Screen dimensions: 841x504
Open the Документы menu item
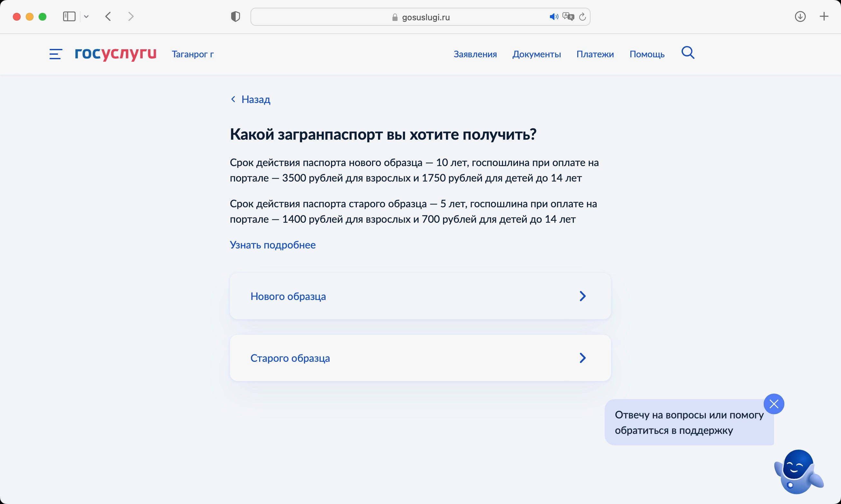(x=536, y=54)
